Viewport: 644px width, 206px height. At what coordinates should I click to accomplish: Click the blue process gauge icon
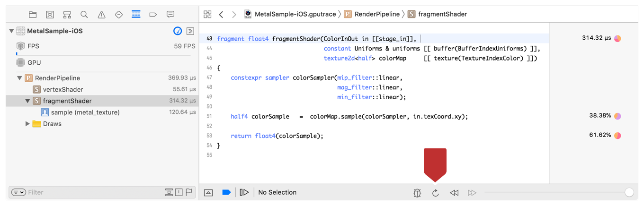pos(178,31)
